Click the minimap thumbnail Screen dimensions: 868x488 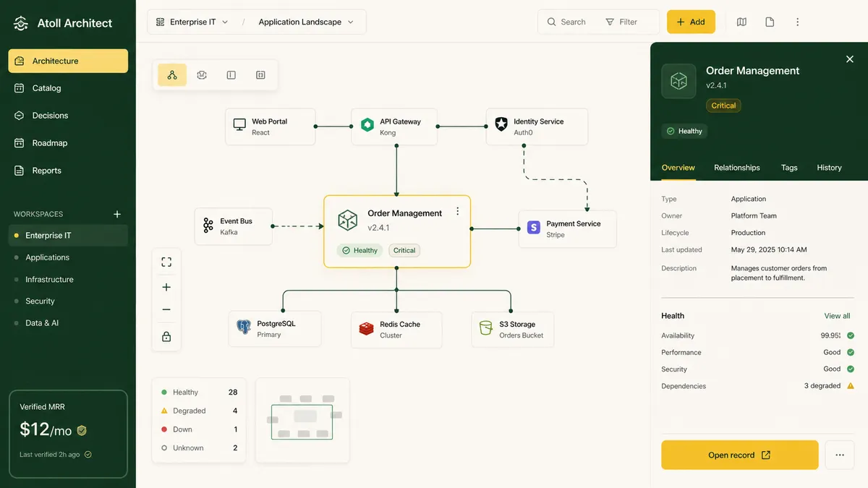pos(302,420)
